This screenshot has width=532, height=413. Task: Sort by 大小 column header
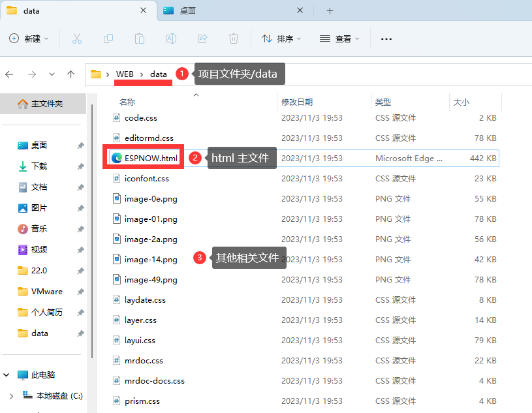[x=462, y=102]
